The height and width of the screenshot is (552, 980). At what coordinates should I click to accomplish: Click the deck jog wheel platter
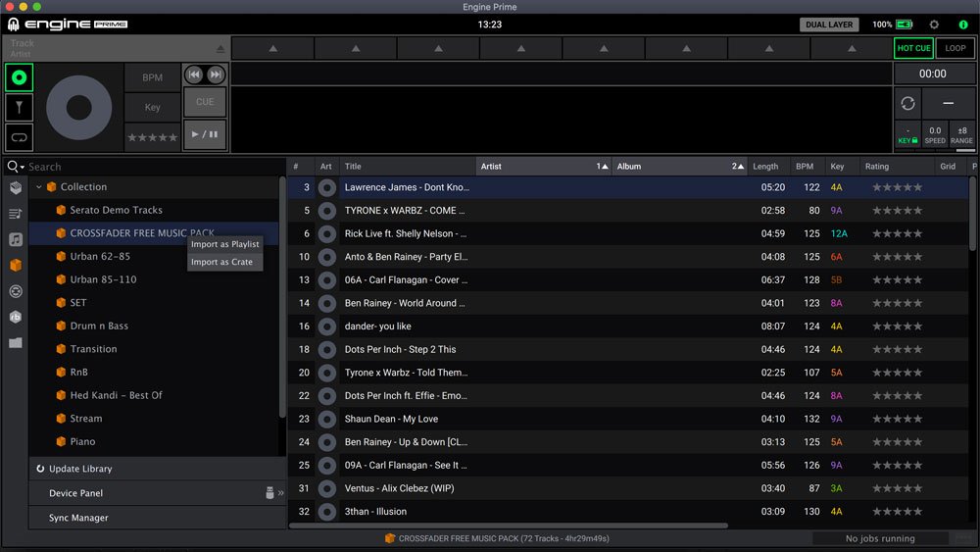[x=79, y=108]
